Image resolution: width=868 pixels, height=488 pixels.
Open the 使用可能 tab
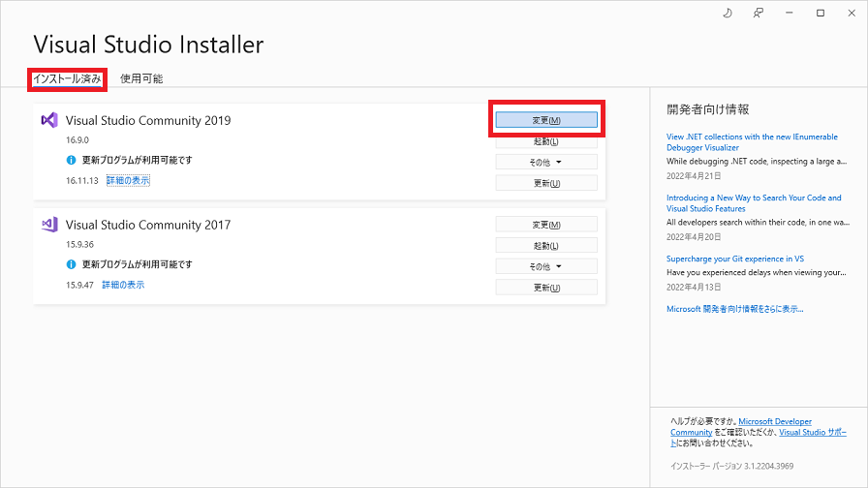[141, 78]
